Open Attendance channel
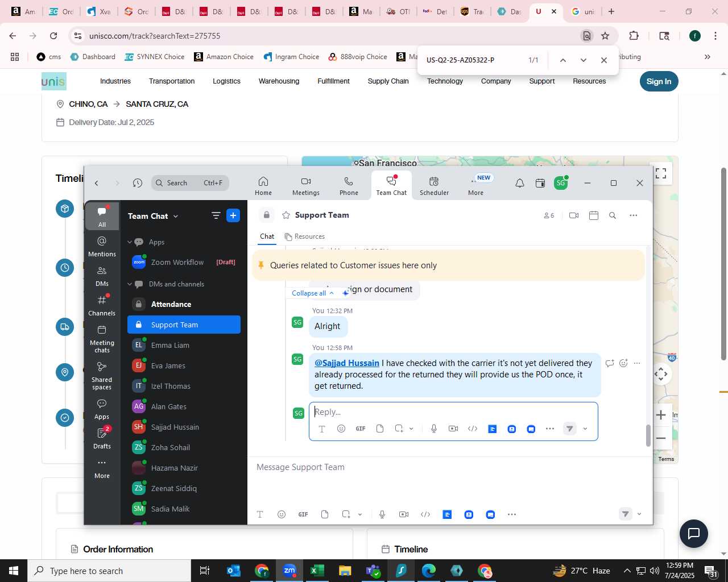The image size is (728, 582). 184,304
